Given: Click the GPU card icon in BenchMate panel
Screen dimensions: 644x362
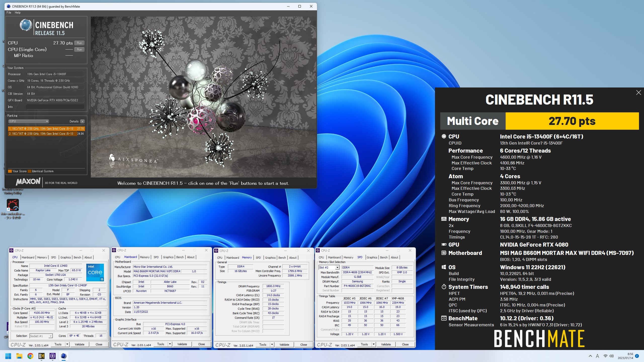Looking at the screenshot, I should tap(444, 245).
